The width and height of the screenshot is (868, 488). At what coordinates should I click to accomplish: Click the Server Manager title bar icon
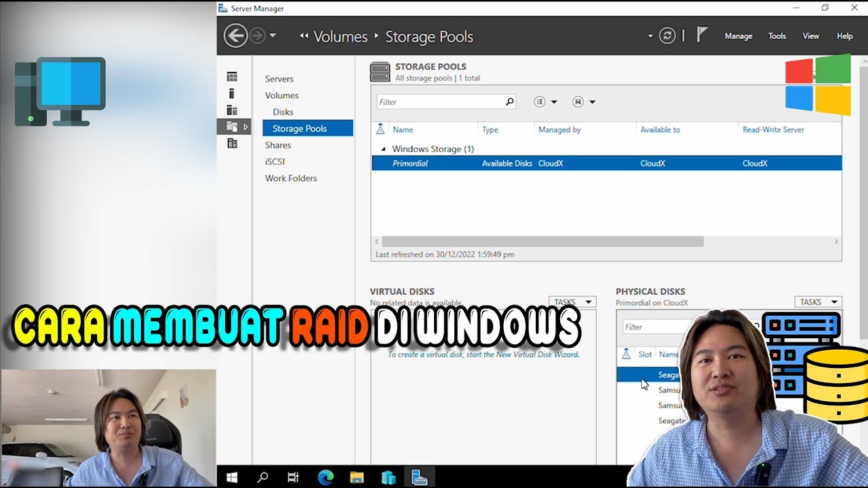pyautogui.click(x=222, y=8)
